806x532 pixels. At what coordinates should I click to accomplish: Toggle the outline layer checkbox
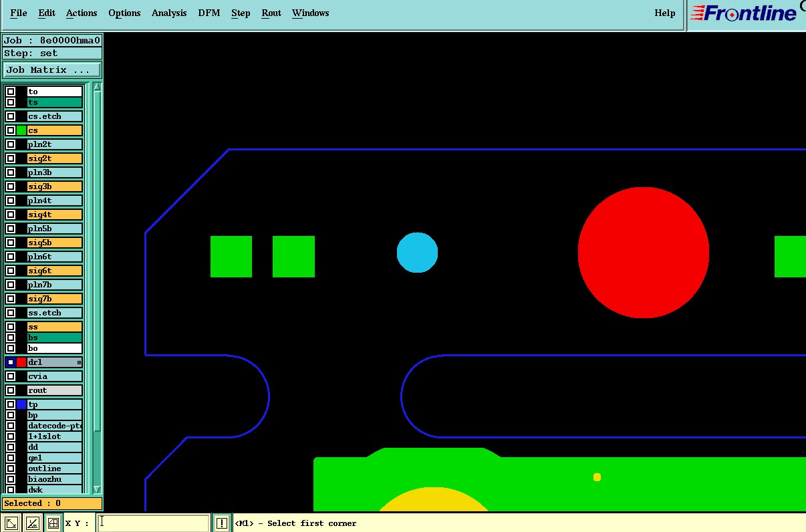11,469
